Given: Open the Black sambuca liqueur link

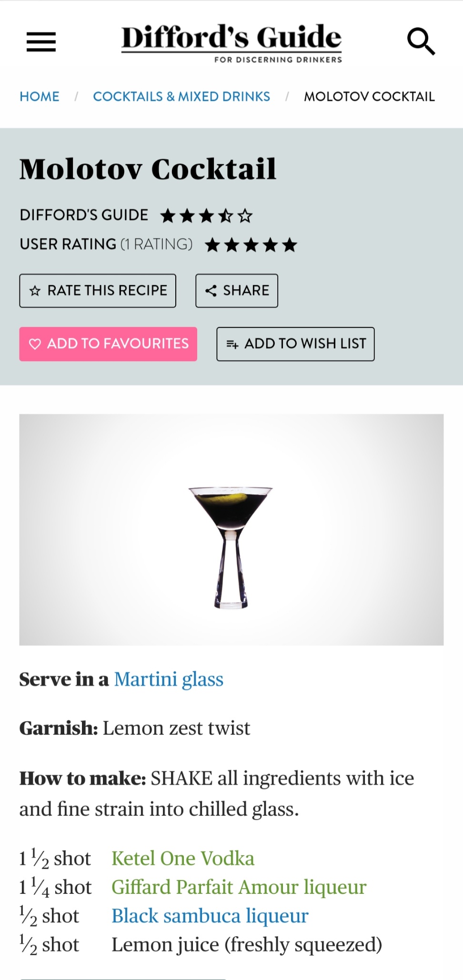Looking at the screenshot, I should tap(210, 916).
